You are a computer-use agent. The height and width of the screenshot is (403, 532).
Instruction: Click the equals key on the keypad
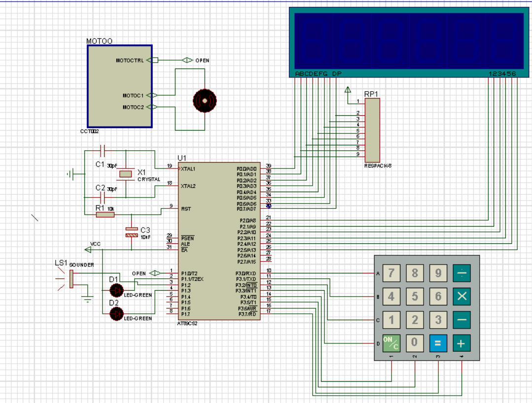[438, 343]
